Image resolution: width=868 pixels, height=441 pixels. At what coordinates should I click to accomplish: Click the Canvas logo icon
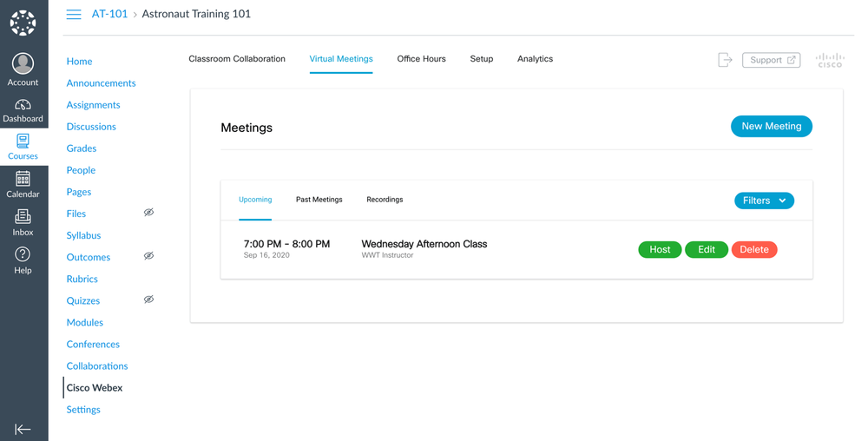[x=23, y=23]
